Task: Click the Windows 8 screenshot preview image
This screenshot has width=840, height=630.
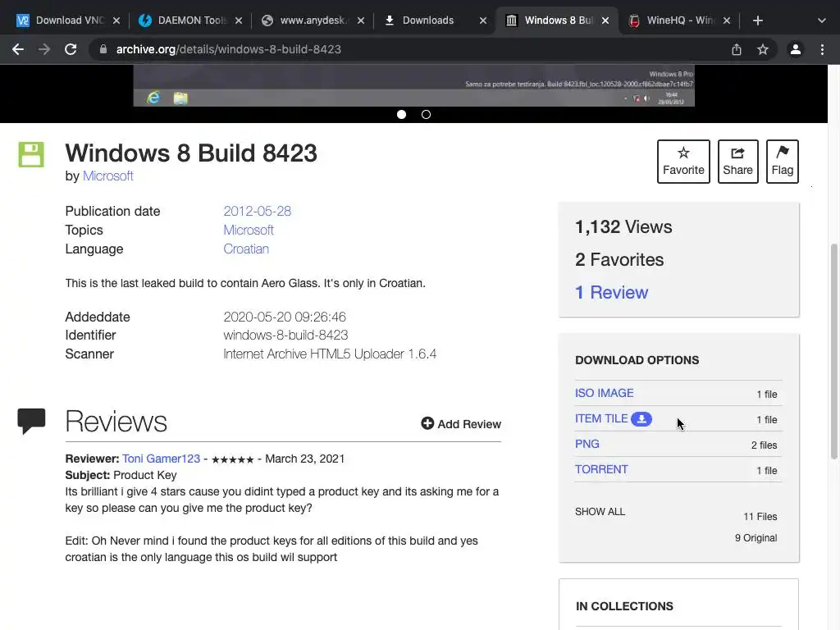Action: coord(413,85)
